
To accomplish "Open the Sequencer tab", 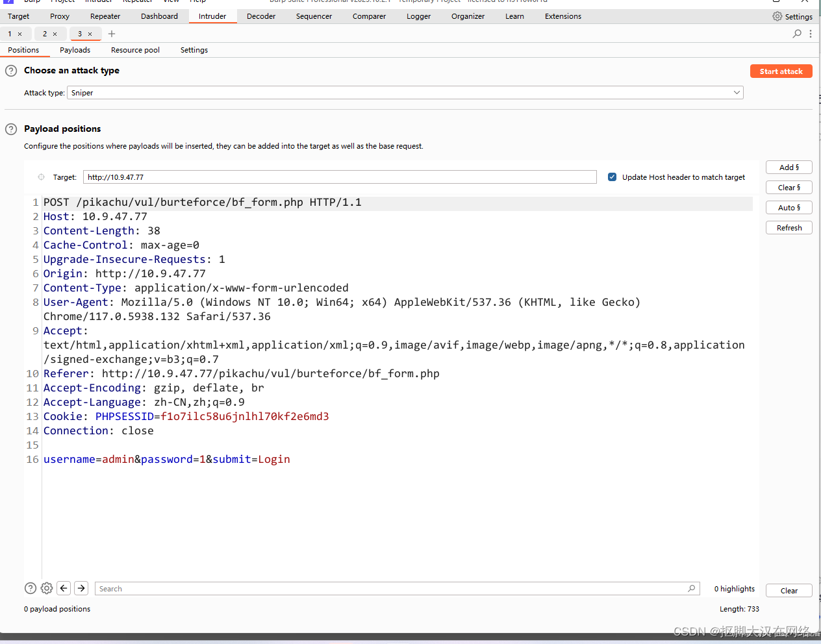I will click(314, 16).
